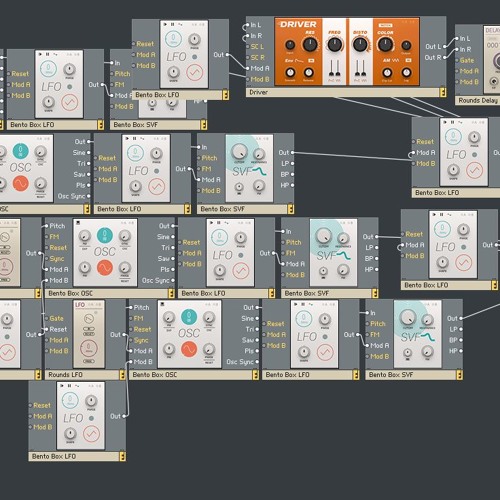Click the red waveform button on the lowest Bento Box LFO

tap(91, 434)
